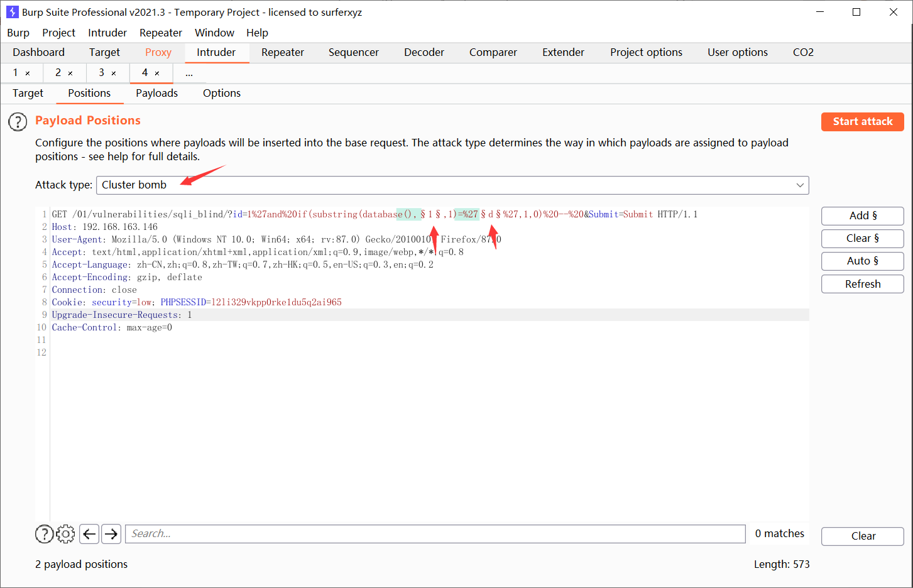The image size is (913, 588).
Task: Open the User options tab
Action: (738, 52)
